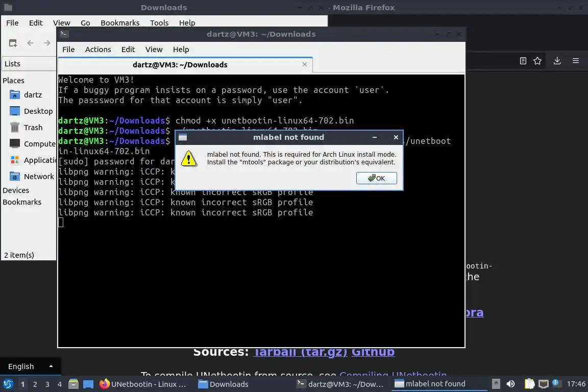Bookmark the page with the star icon
Image resolution: width=588 pixels, height=392 pixels.
(x=537, y=61)
